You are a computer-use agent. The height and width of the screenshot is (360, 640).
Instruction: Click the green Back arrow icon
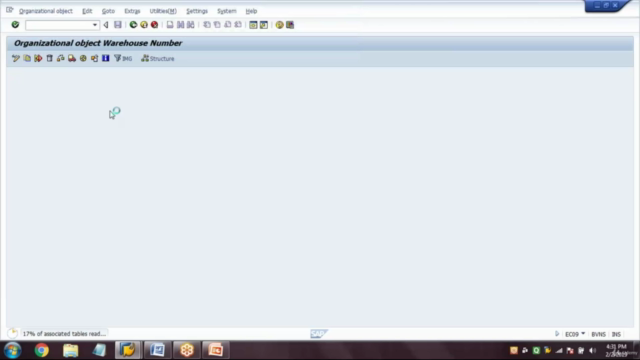click(x=133, y=25)
